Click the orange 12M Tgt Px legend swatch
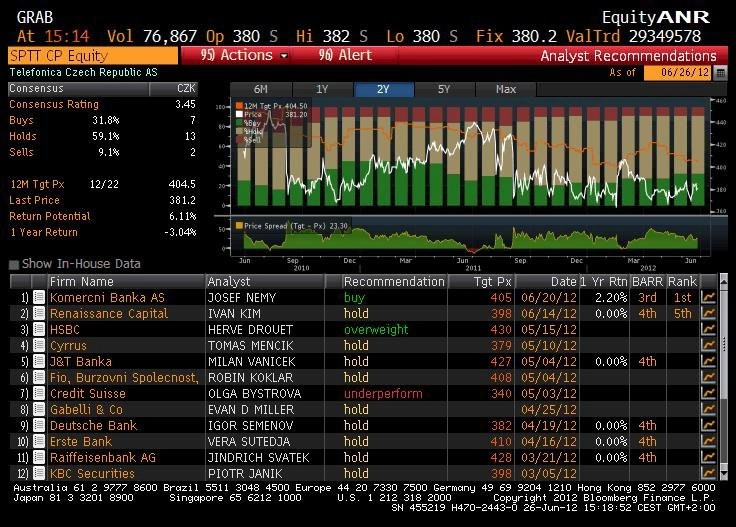Viewport: 736px width, 527px height. click(x=239, y=106)
